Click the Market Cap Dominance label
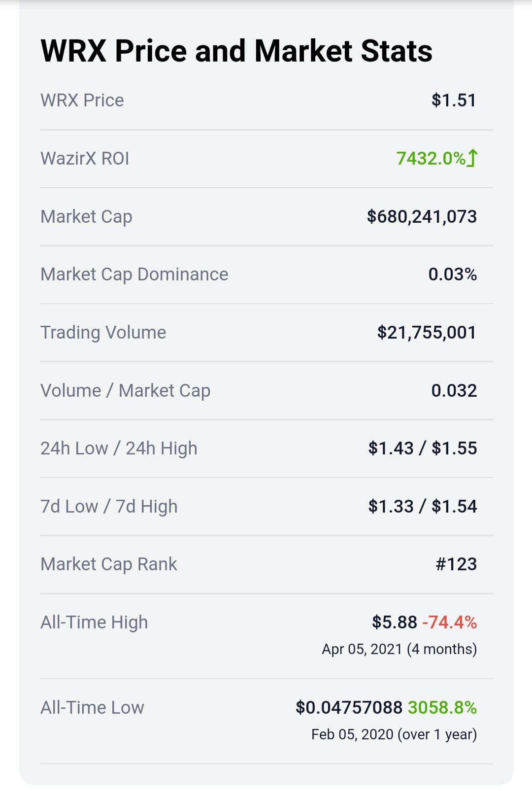The width and height of the screenshot is (532, 791). coord(134,275)
